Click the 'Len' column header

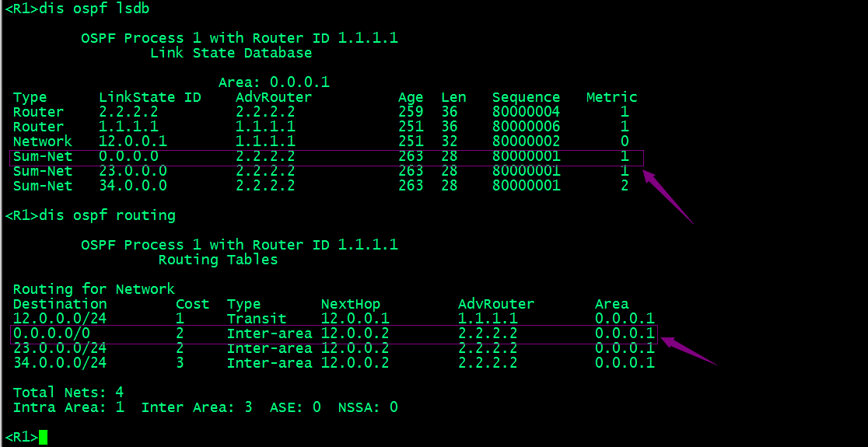click(x=453, y=97)
